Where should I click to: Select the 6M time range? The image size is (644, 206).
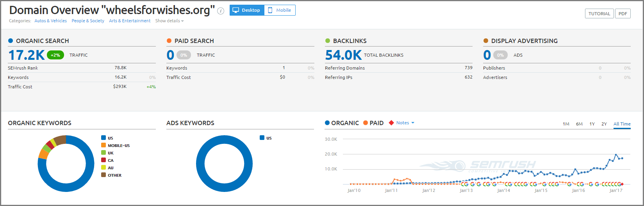point(579,124)
